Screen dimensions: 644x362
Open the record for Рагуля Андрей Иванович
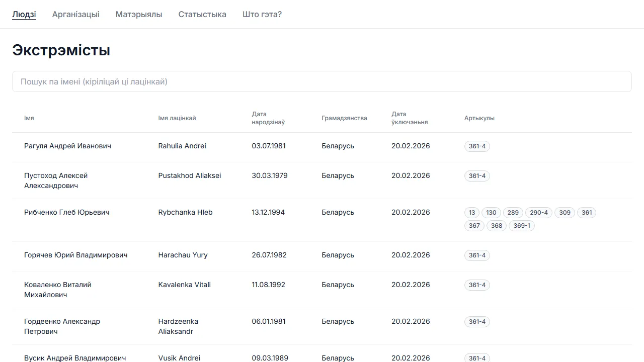click(x=67, y=146)
